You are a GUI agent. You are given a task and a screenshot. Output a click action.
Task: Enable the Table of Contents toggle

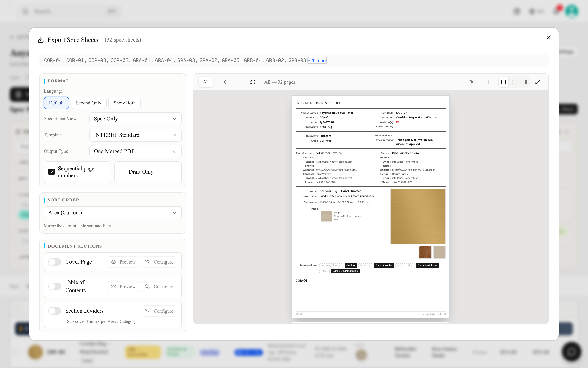(x=55, y=286)
